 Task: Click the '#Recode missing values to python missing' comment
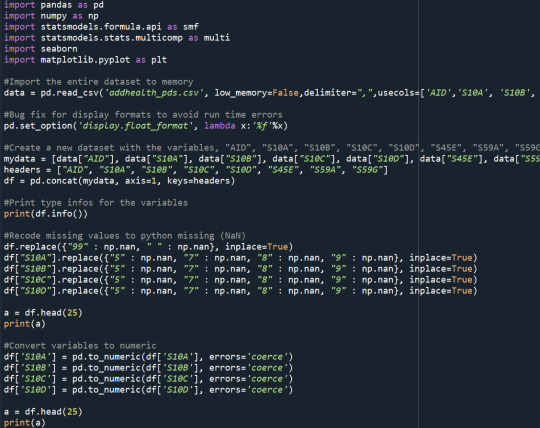click(x=125, y=236)
